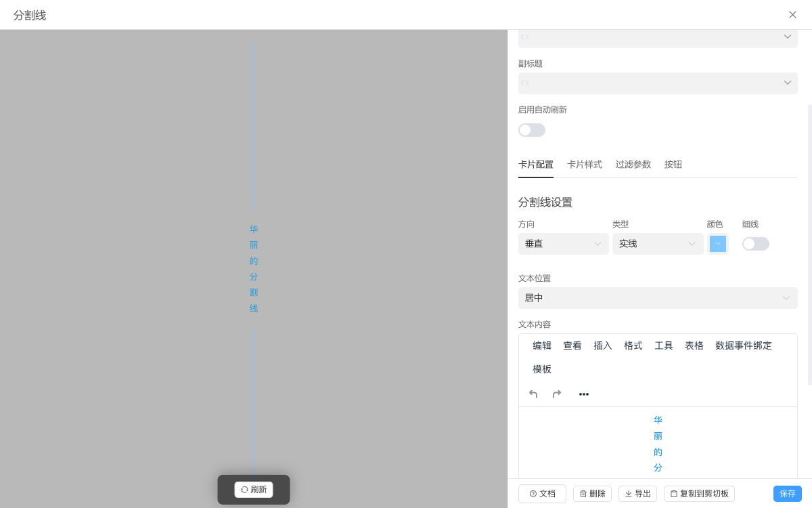812x508 pixels.
Task: Switch to the 过滤参数 tab
Action: pos(633,165)
